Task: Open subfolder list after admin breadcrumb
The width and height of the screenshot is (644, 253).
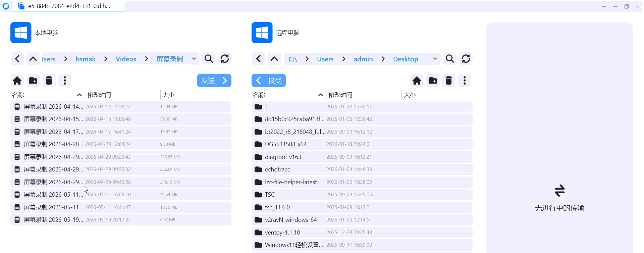Action: 383,59
